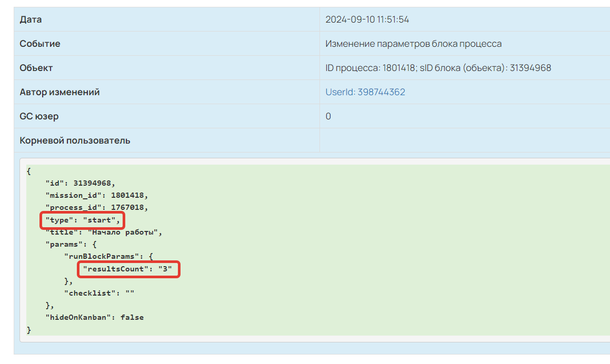Click the 'Объект' row label
The height and width of the screenshot is (364, 610).
tap(36, 68)
